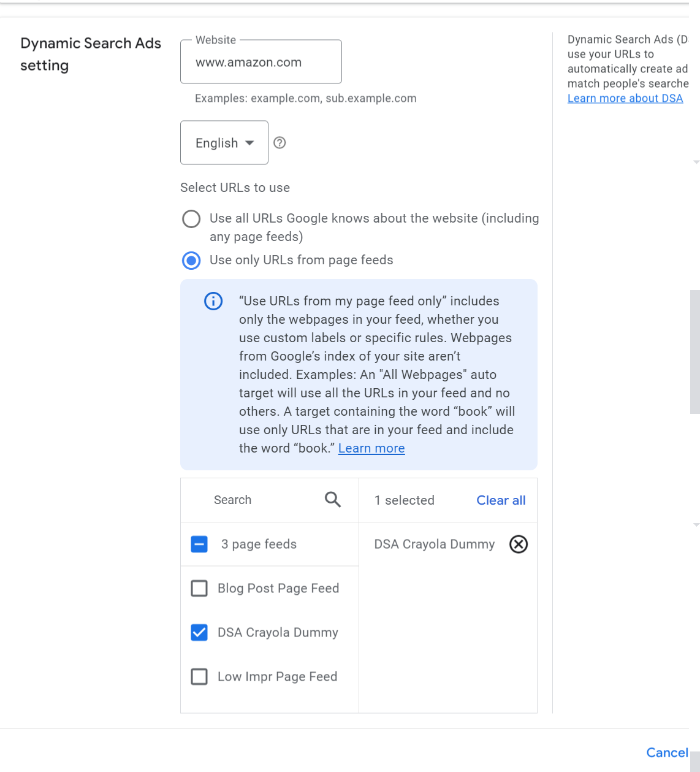The image size is (700, 772).
Task: Click the 'Low Impr Page Feed' label
Action: coord(278,676)
